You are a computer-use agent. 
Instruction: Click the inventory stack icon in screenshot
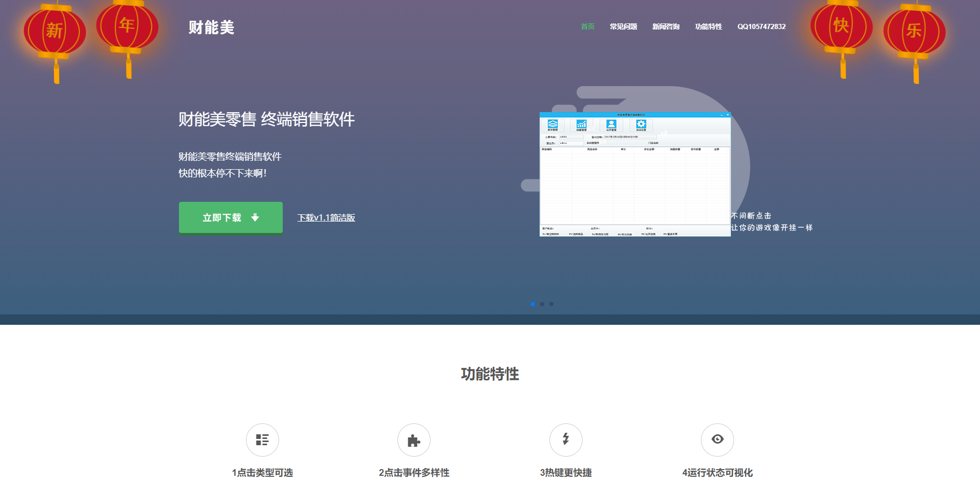(x=553, y=125)
